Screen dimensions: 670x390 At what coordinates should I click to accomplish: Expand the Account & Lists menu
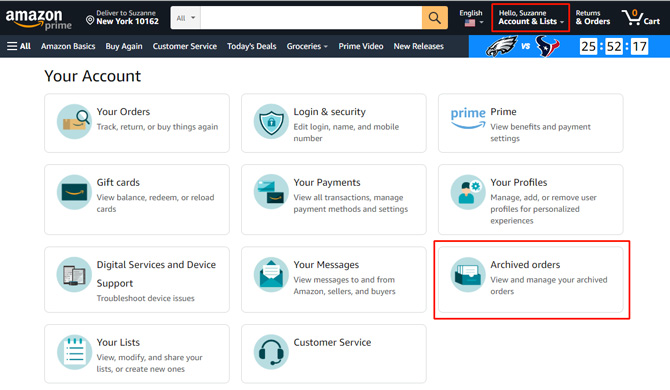pos(531,18)
